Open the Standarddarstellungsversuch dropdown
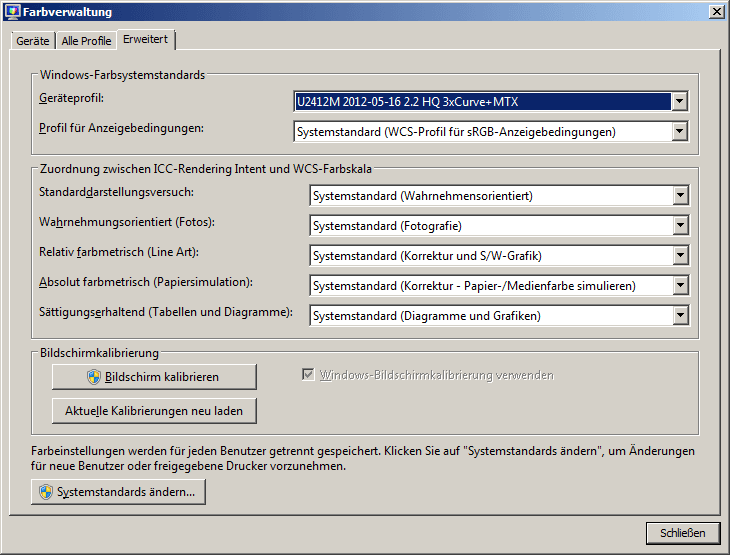Screen dimensions: 730x555 point(680,196)
